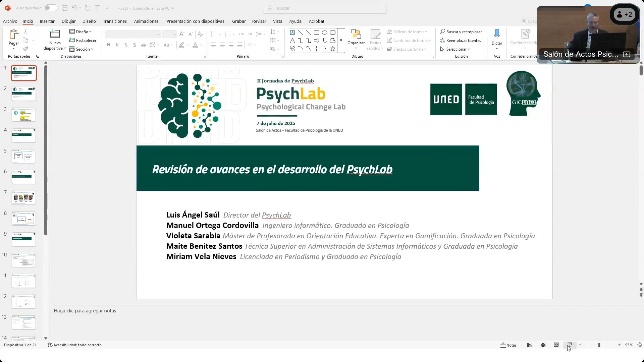Toggle bold (N) formatting

[108, 45]
